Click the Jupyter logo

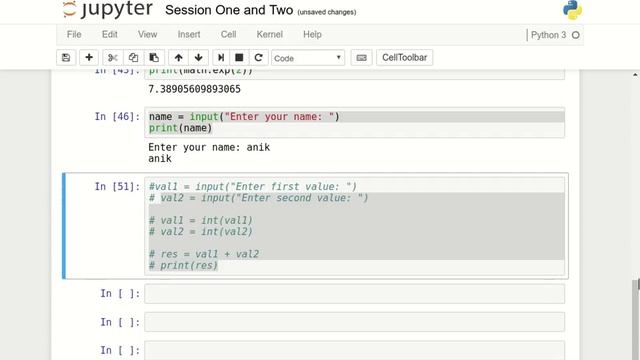[x=108, y=9]
